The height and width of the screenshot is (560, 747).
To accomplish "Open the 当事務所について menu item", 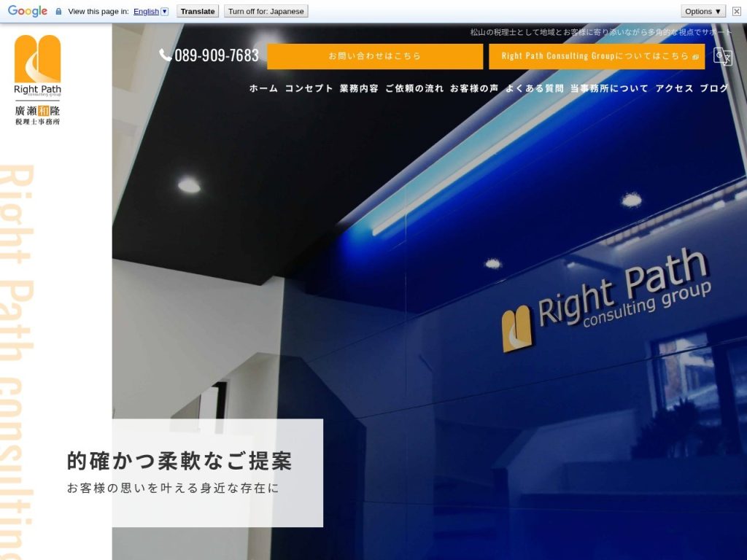I will click(x=609, y=88).
